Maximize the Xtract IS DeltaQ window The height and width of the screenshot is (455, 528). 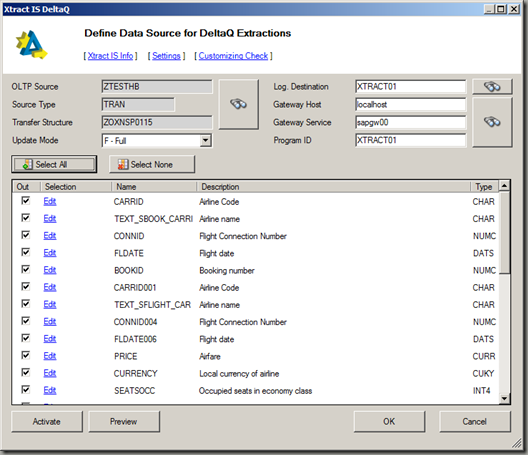(501, 9)
